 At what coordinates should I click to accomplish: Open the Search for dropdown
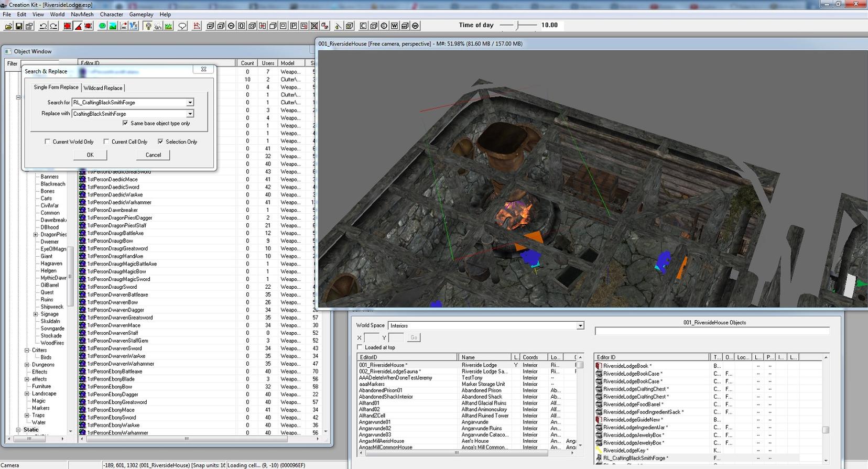(x=190, y=103)
